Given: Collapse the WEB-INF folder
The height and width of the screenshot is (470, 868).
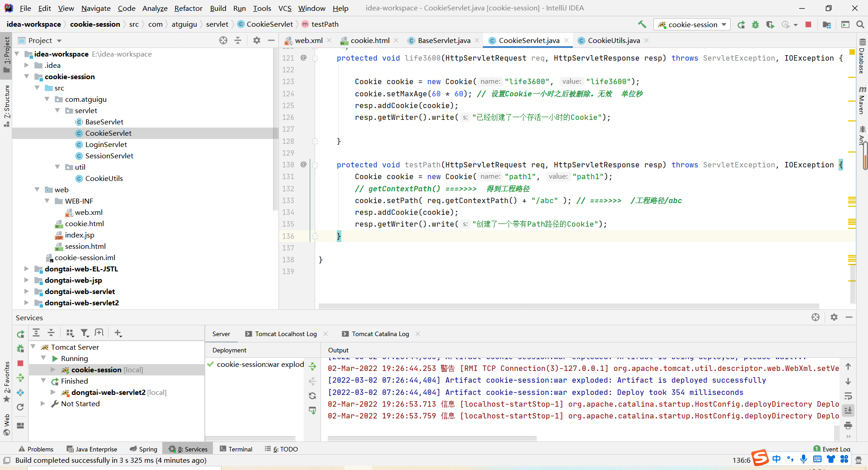Looking at the screenshot, I should tap(47, 201).
